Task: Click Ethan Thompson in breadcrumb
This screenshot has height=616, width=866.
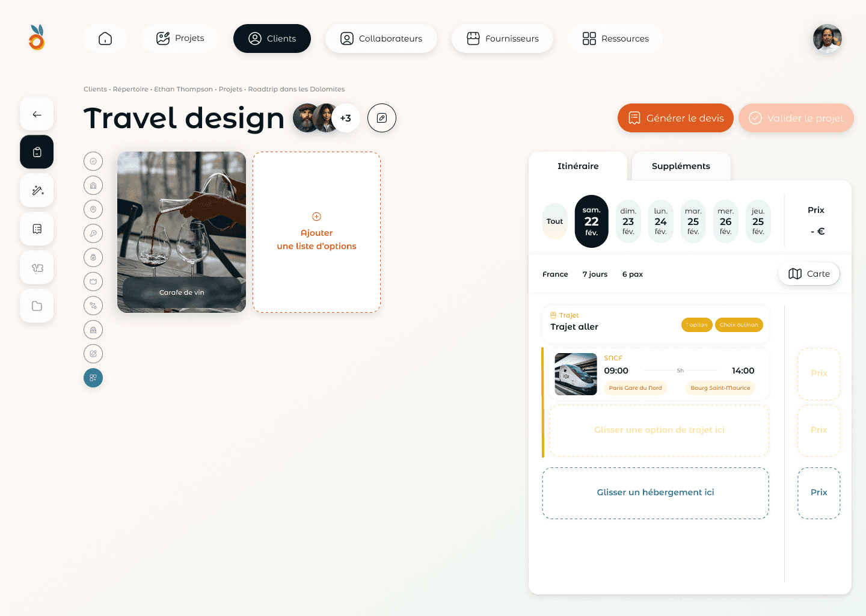Action: (x=183, y=89)
